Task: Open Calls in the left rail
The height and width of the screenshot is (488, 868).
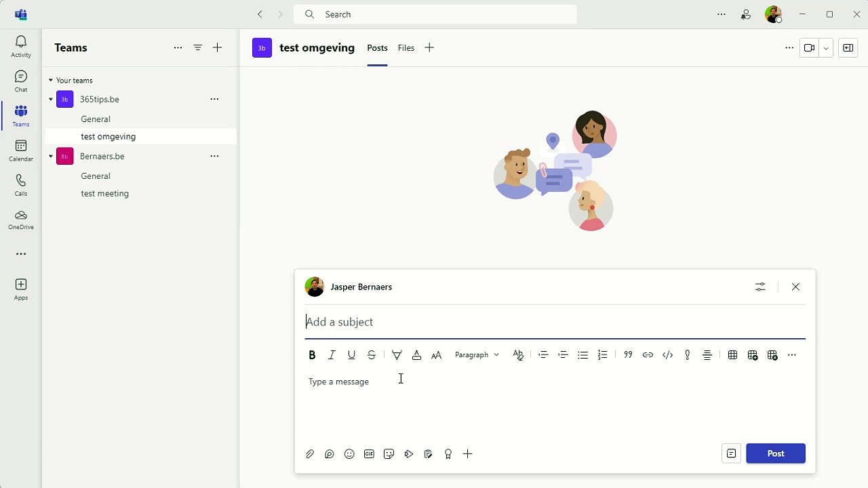Action: (21, 185)
